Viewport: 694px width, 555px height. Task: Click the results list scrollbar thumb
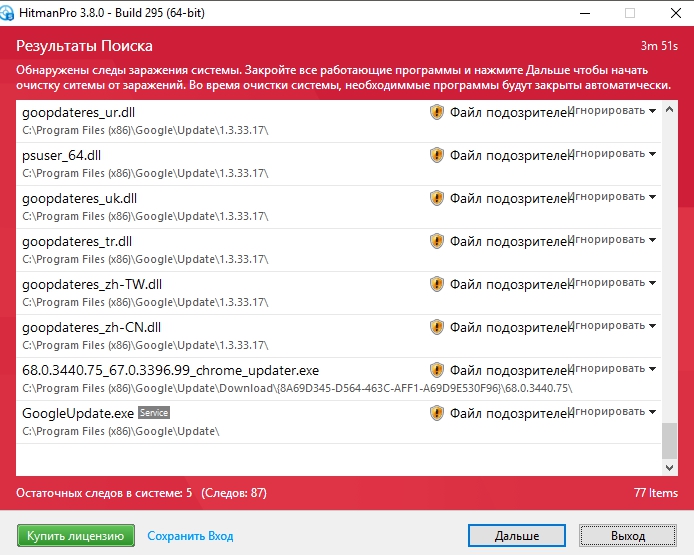(x=669, y=441)
